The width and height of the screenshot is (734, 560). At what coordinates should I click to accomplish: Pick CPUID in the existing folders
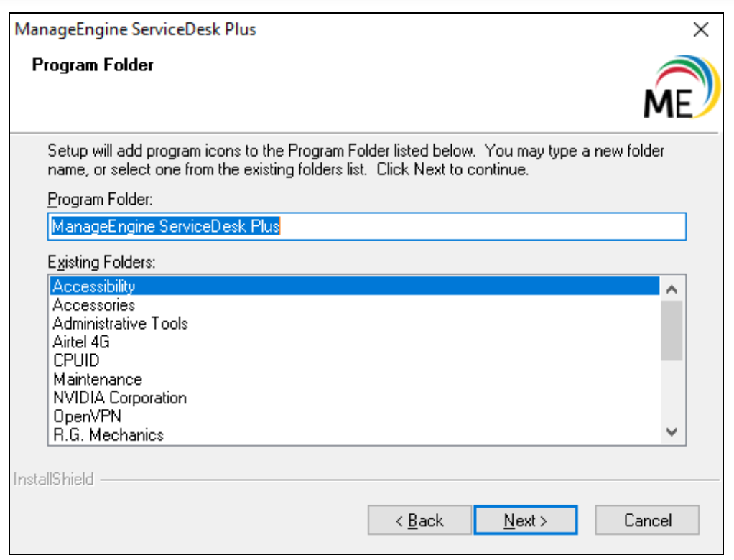pyautogui.click(x=76, y=360)
